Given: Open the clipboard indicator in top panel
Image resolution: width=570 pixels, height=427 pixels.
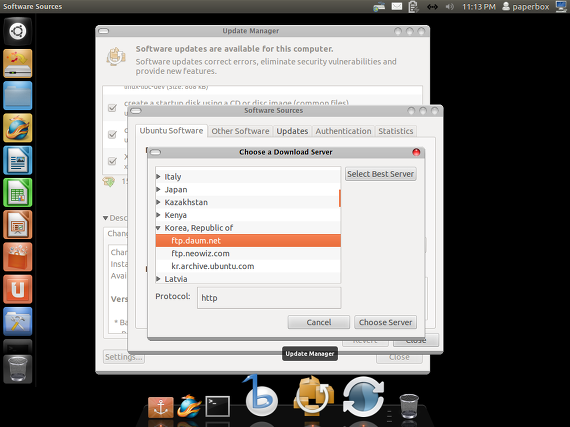Looking at the screenshot, I should tap(413, 7).
